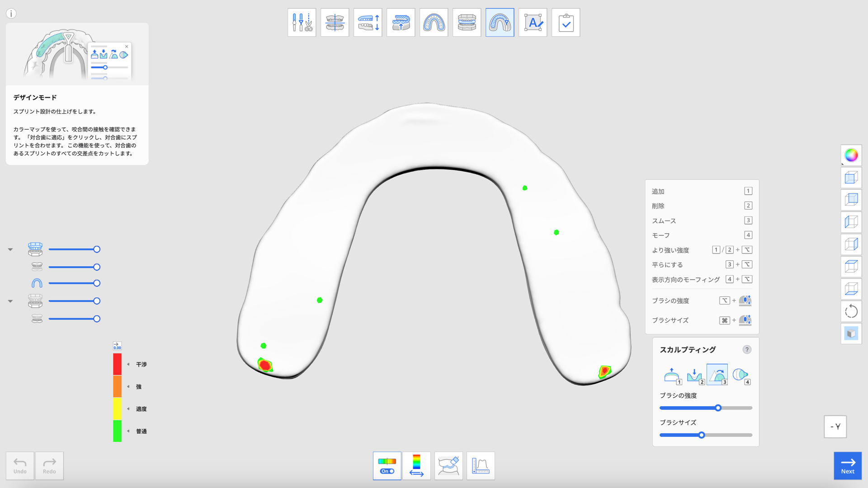Open the trimming tools step in the toolbar
The width and height of the screenshot is (868, 488).
click(302, 22)
